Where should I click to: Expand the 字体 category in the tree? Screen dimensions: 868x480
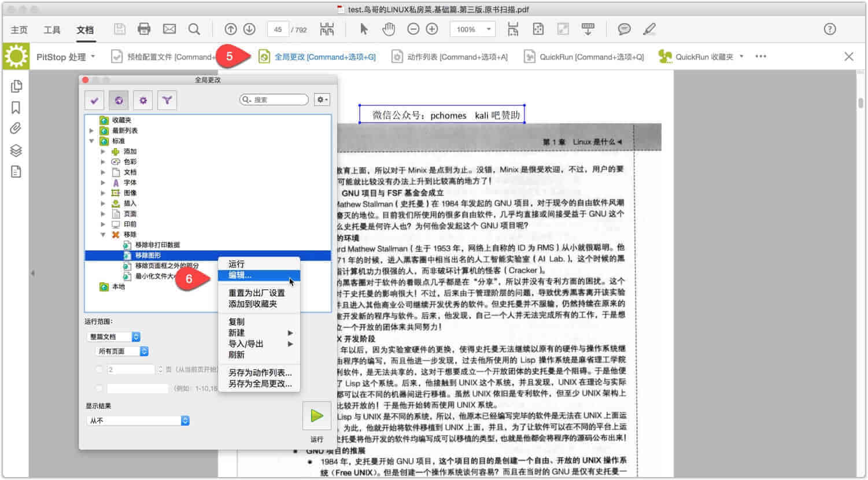click(103, 183)
